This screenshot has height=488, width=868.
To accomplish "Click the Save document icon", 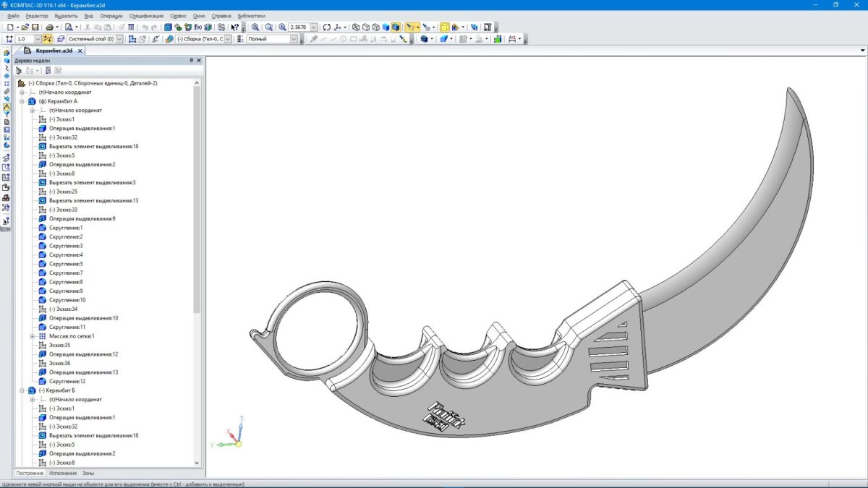I will (35, 27).
